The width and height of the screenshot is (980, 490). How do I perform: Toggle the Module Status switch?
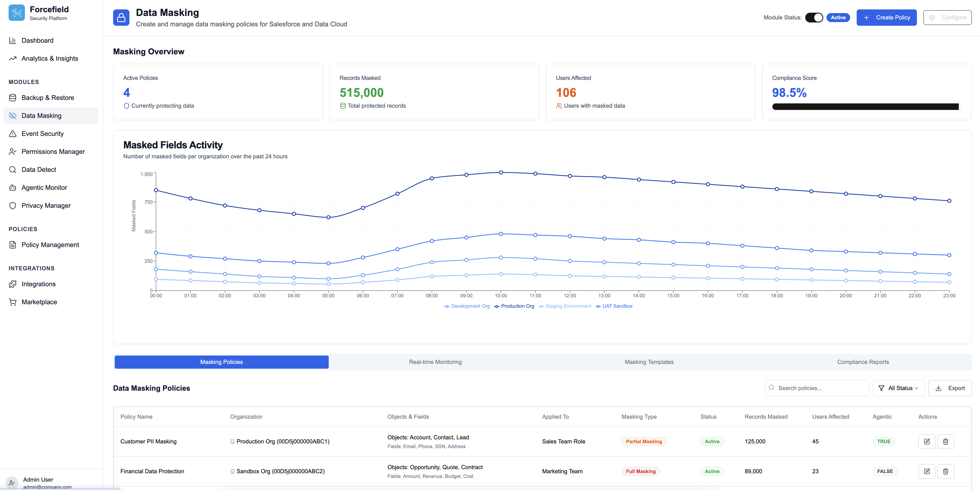point(814,18)
